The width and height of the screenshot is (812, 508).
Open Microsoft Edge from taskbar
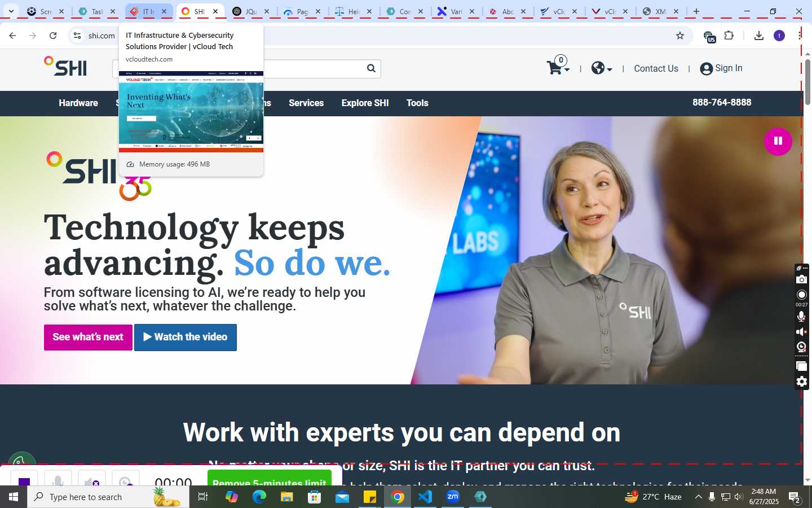(x=259, y=497)
